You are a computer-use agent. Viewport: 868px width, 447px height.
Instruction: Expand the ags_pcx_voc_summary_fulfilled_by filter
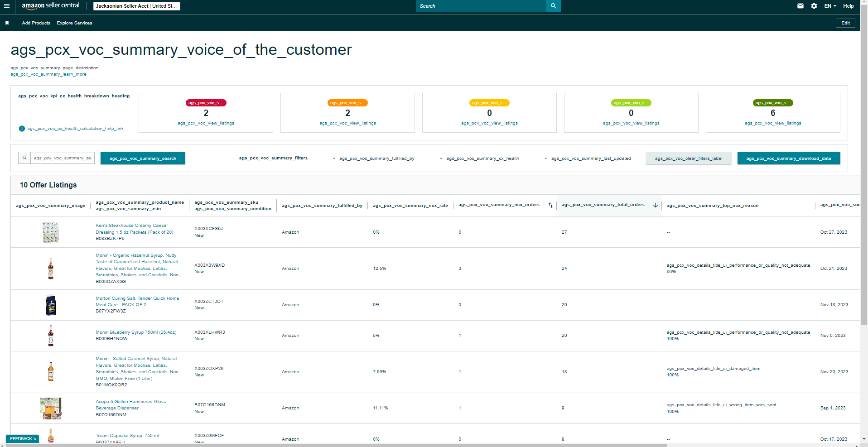(x=373, y=159)
